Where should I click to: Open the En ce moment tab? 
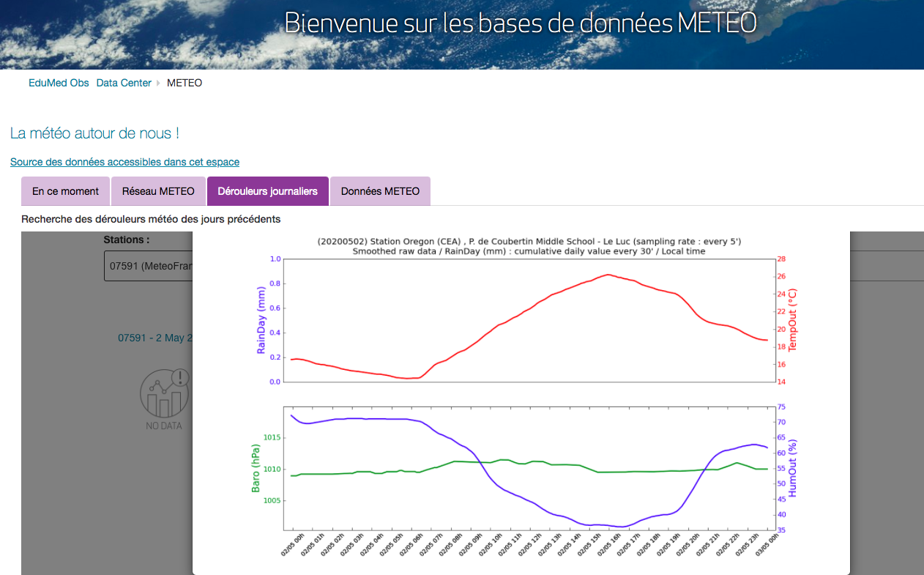click(x=65, y=191)
